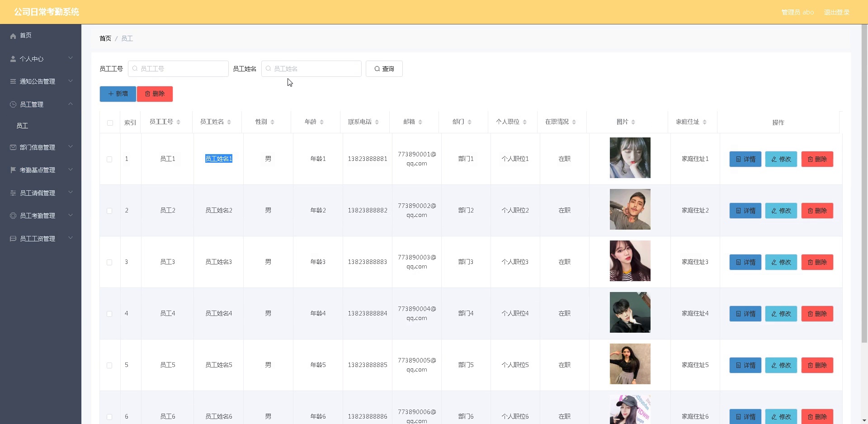
Task: Expand 员工考勤管理 menu chevron
Action: pos(71,215)
